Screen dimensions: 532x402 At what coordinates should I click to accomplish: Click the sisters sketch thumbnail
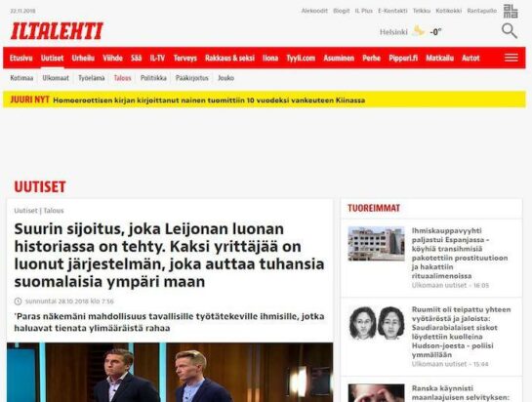pos(376,323)
